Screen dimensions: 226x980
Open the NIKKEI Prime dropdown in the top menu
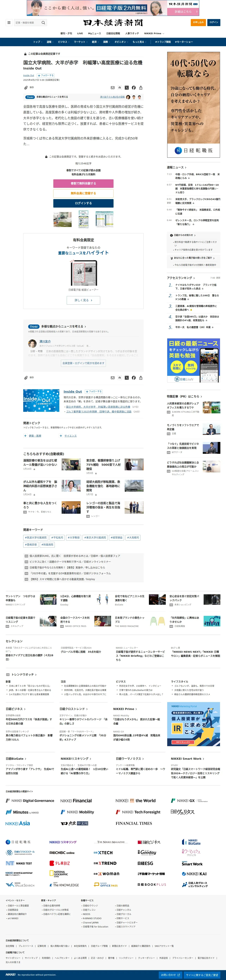154,34
